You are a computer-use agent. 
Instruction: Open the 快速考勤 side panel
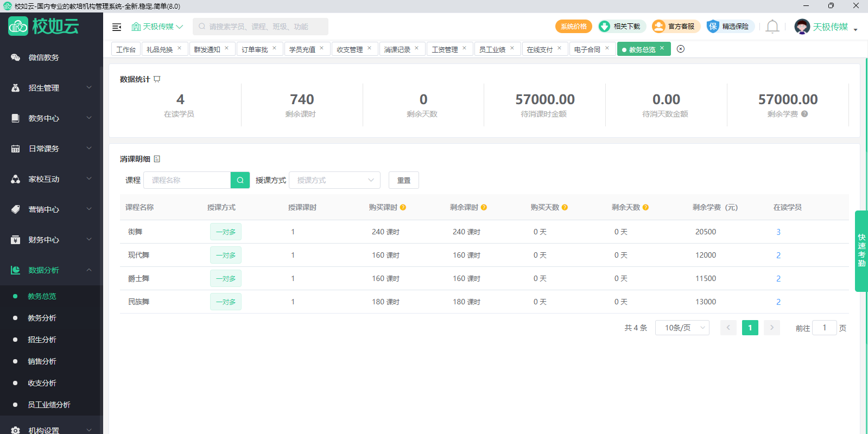point(861,251)
